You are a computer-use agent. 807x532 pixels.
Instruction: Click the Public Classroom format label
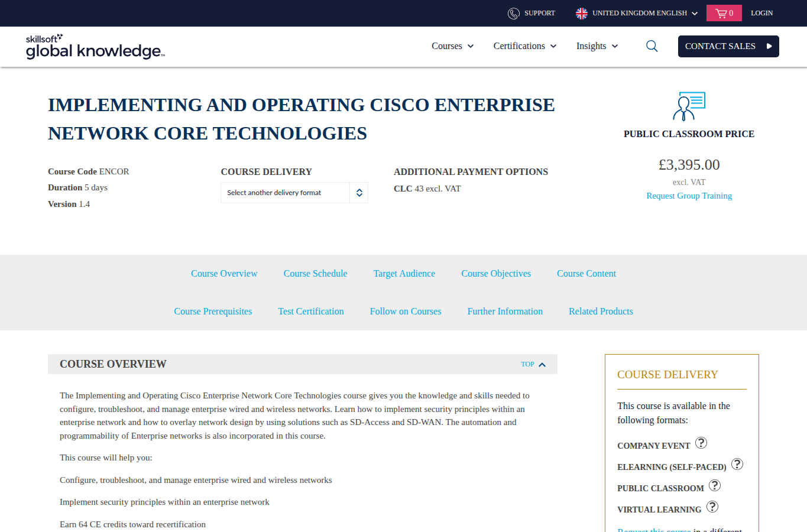(x=660, y=488)
